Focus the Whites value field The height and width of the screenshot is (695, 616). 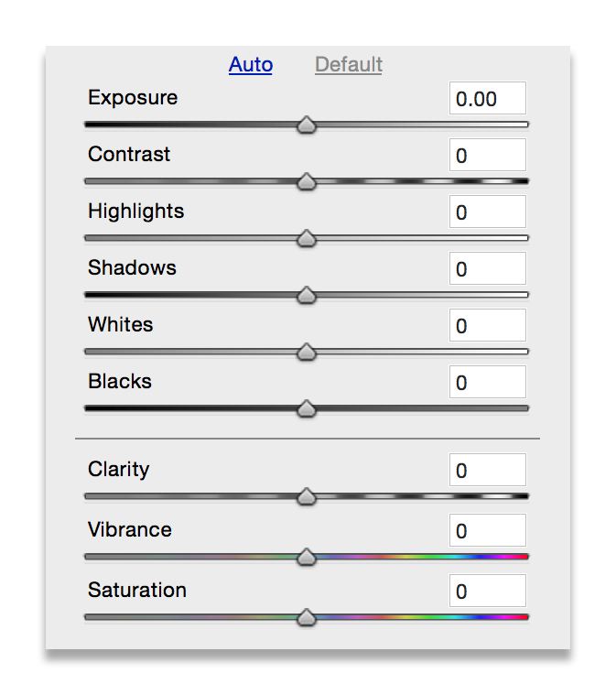tap(487, 326)
